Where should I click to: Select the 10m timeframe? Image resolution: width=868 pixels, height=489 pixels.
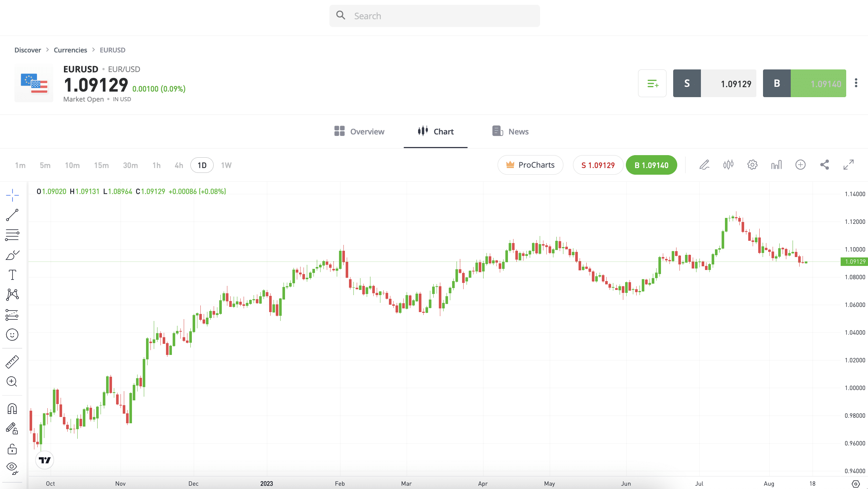click(72, 165)
